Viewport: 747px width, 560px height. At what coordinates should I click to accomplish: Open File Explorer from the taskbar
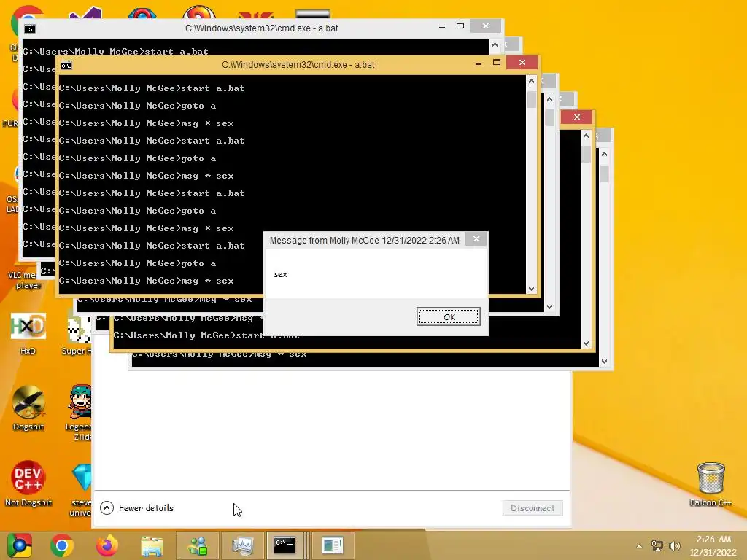coord(152,545)
